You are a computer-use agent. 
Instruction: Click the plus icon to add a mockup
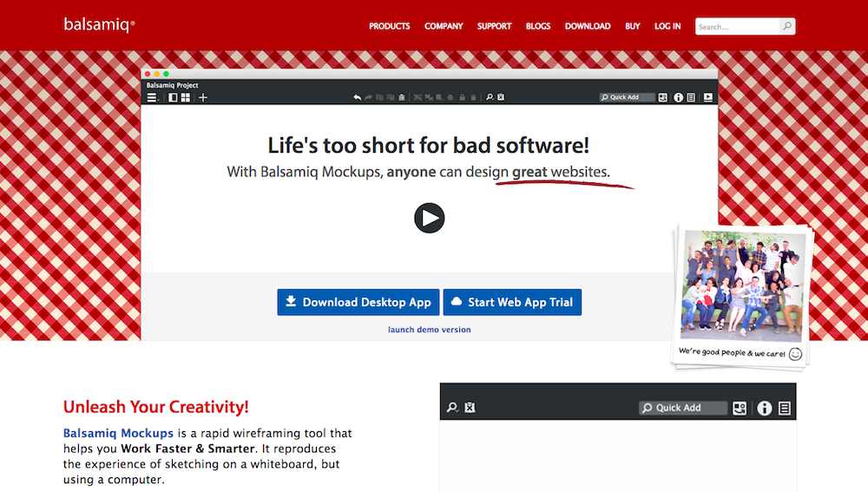203,98
